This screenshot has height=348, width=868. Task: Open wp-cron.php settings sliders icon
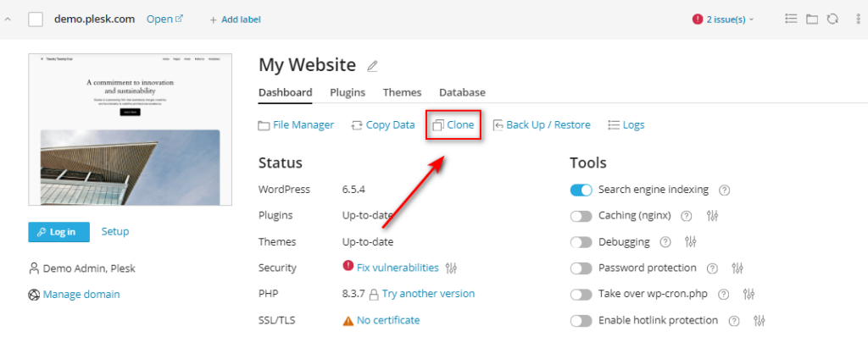[x=749, y=295]
